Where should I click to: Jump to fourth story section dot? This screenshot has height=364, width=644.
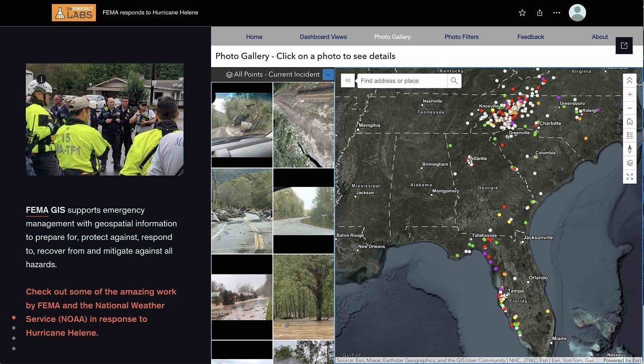point(14,349)
